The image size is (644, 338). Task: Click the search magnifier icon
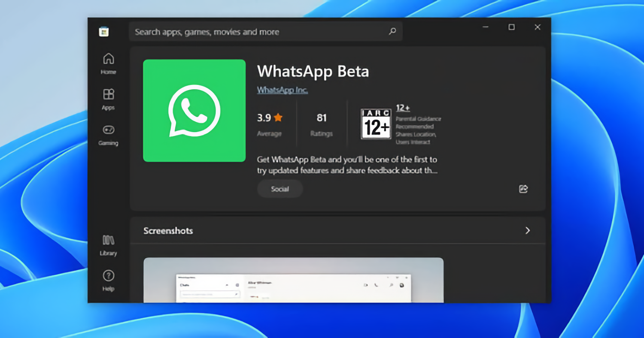tap(392, 31)
